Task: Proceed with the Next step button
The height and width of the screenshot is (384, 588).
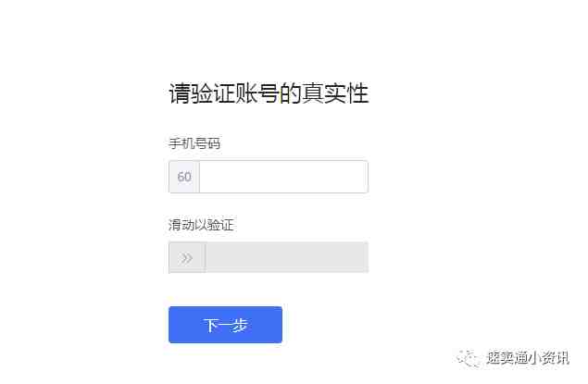Action: coord(225,325)
